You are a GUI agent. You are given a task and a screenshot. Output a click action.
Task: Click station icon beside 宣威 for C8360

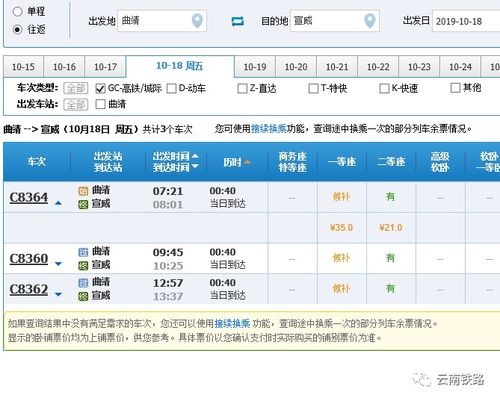83,265
